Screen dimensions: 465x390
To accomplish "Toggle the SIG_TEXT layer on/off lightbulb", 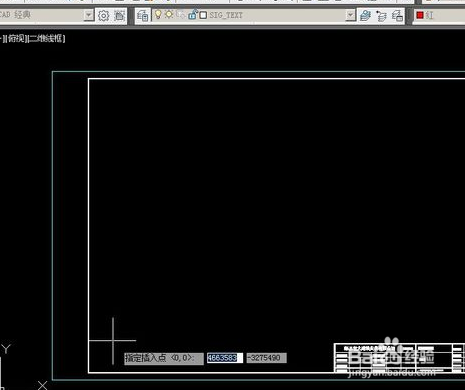I will pyautogui.click(x=158, y=15).
